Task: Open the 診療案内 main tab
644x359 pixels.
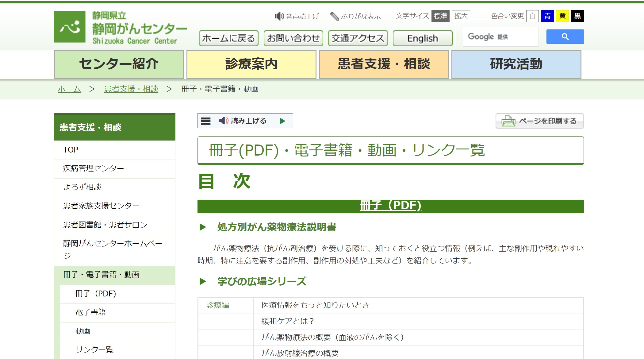Action: [251, 64]
